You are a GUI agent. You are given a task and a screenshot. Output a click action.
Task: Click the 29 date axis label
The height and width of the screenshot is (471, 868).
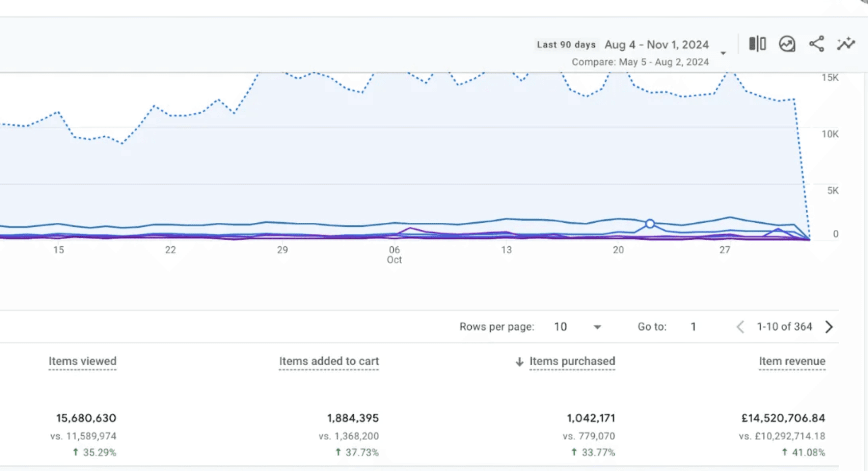tap(282, 250)
